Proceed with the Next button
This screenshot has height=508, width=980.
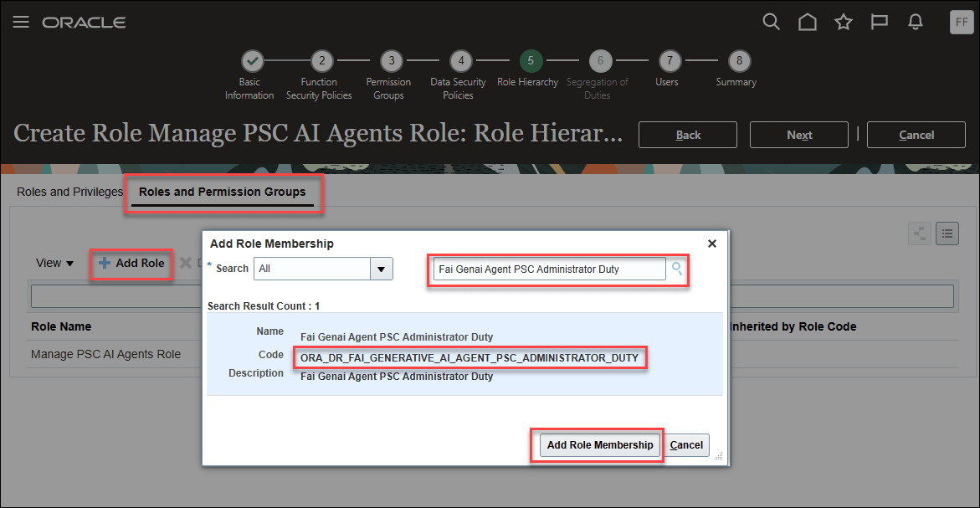pyautogui.click(x=798, y=134)
